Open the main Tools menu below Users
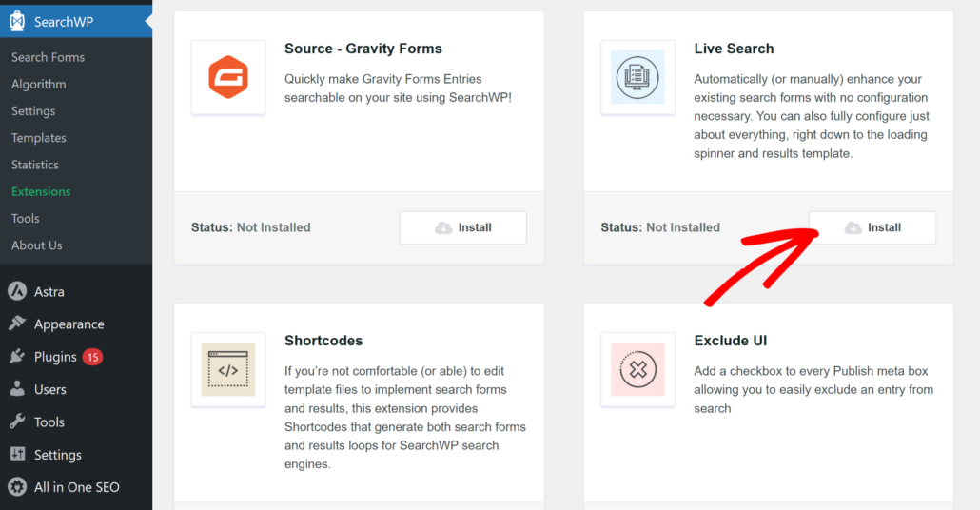 [x=49, y=422]
